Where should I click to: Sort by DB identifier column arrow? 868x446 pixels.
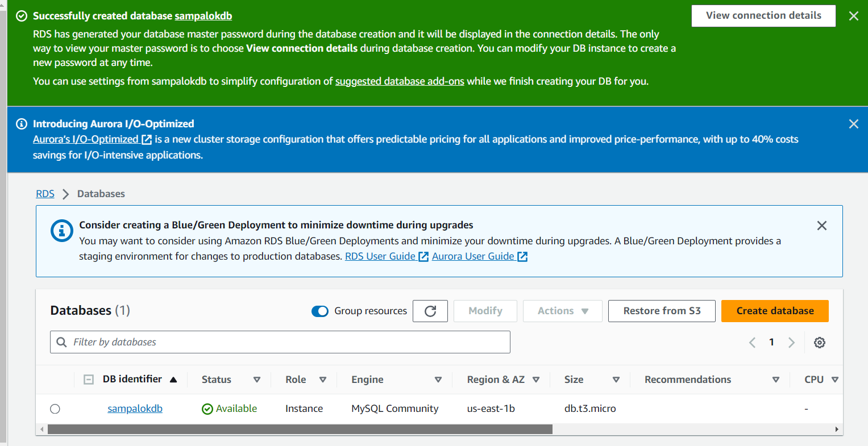point(173,380)
